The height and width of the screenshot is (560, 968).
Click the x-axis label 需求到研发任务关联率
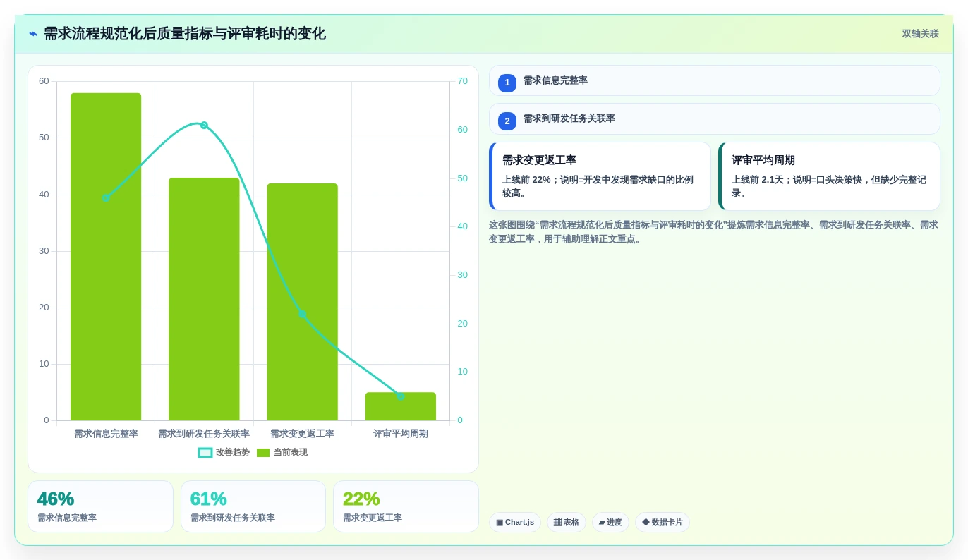tap(204, 434)
